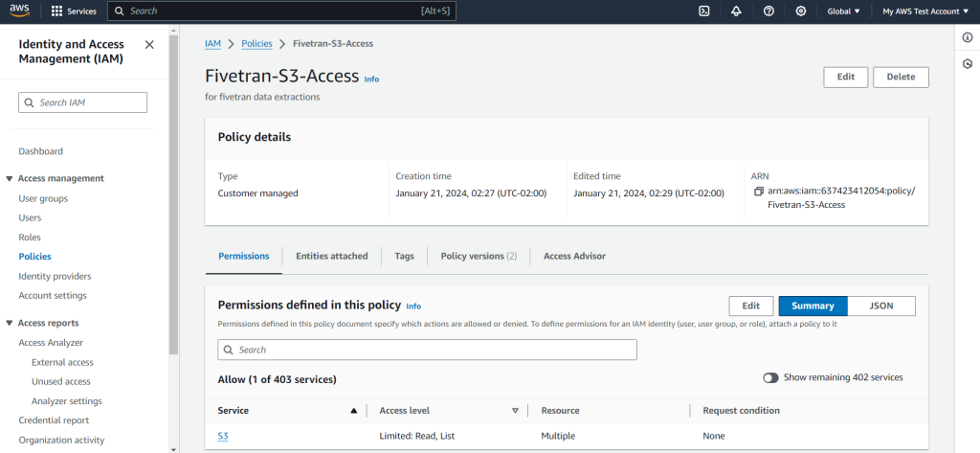Copy the policy ARN with copy icon
Image resolution: width=980 pixels, height=453 pixels.
(x=758, y=191)
